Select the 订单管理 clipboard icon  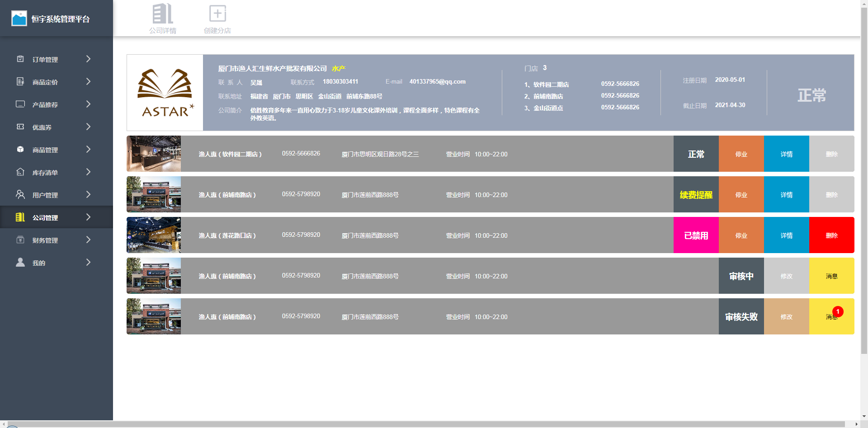coord(20,59)
